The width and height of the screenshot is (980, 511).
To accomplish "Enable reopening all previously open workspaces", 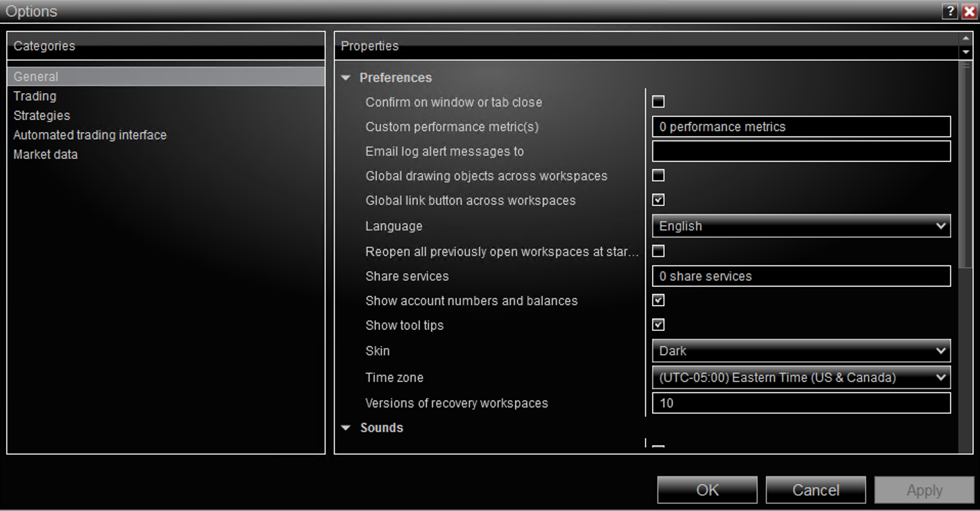I will tap(658, 251).
